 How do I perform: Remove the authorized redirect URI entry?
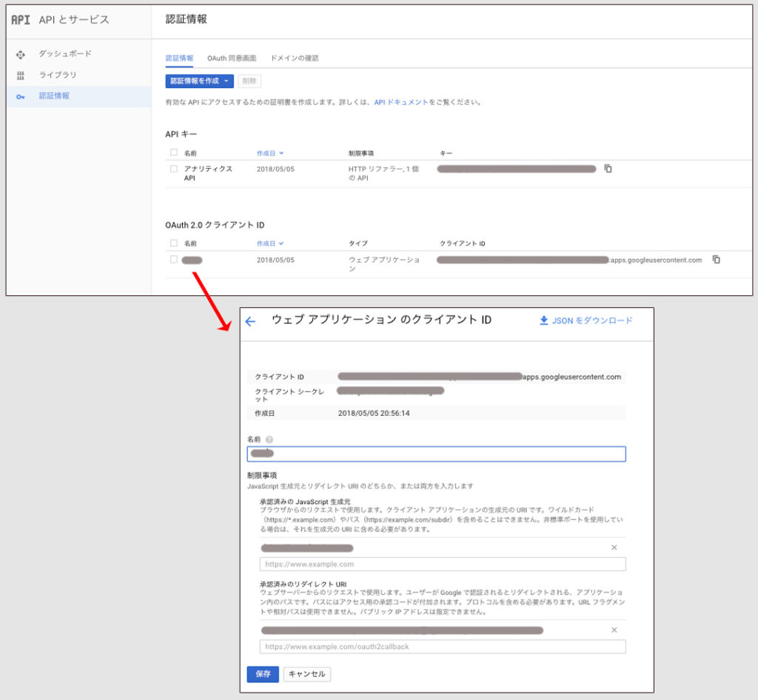[x=614, y=630]
